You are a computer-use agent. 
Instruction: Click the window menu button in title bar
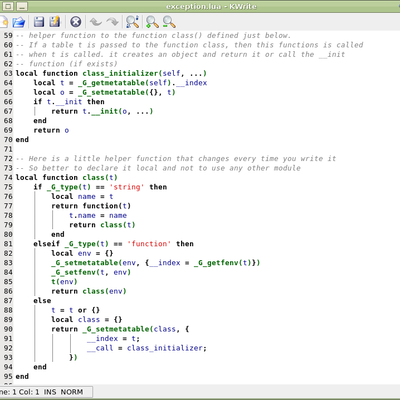point(8,6)
